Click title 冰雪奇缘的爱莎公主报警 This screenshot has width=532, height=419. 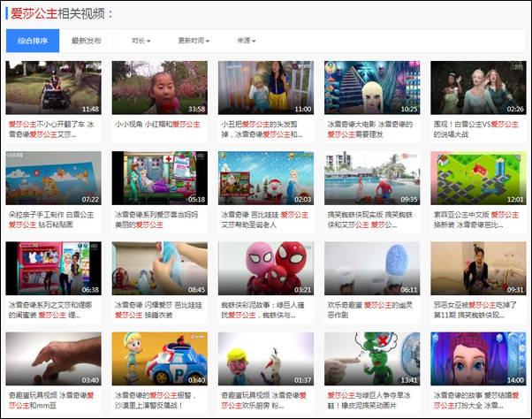[156, 400]
